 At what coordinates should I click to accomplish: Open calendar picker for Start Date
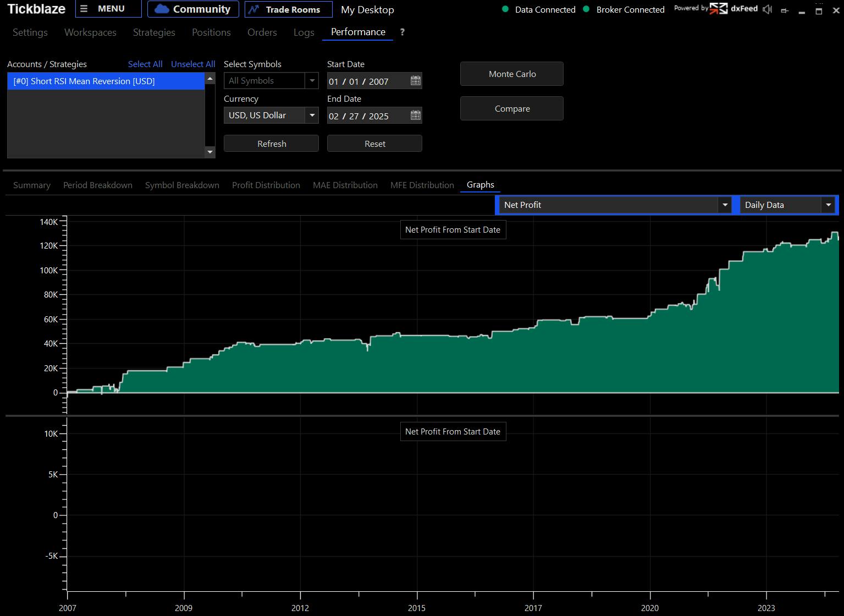click(416, 81)
